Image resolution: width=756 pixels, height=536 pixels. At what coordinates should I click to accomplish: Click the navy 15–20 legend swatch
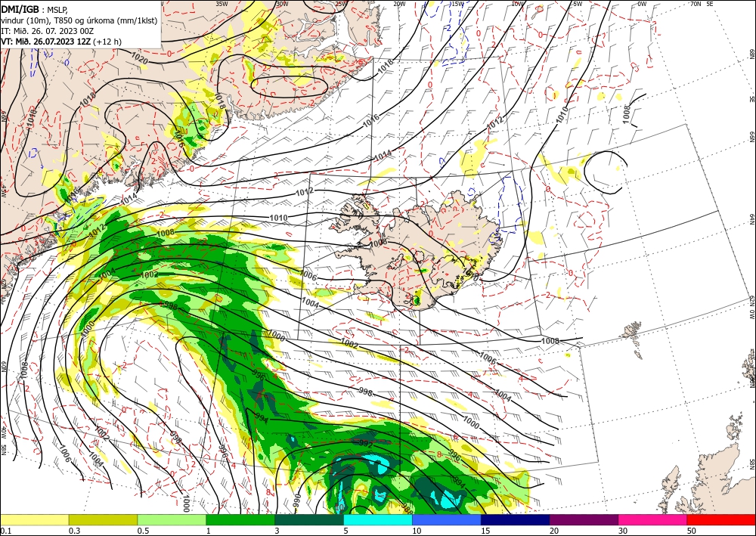[x=516, y=519]
